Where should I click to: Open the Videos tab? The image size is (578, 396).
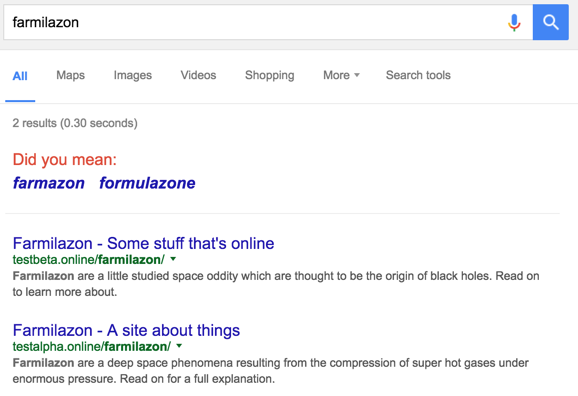[198, 75]
